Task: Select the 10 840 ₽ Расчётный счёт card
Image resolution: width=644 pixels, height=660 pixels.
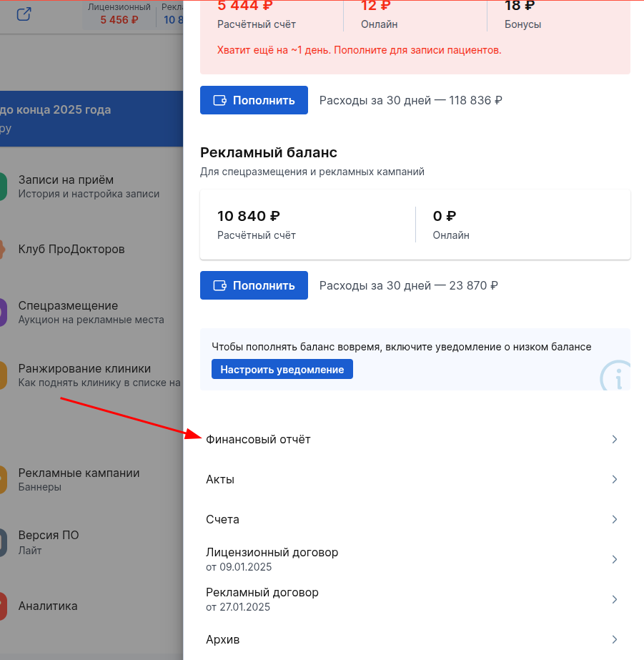Action: (307, 225)
